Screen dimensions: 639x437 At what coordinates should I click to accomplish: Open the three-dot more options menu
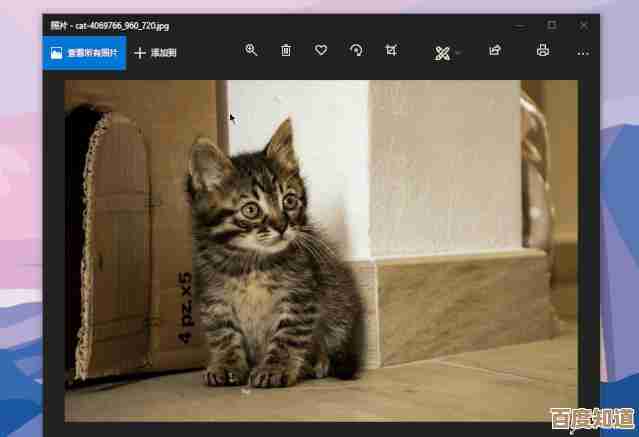[583, 52]
